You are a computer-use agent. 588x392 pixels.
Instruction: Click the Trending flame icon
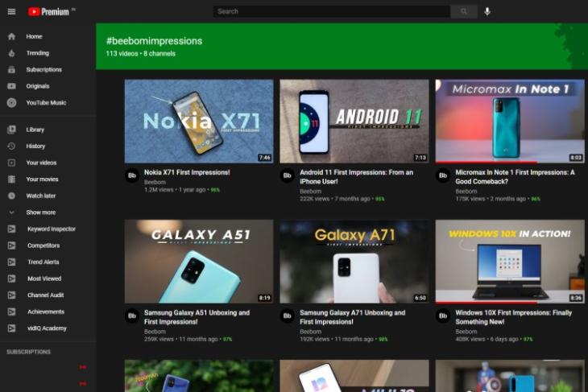[11, 53]
